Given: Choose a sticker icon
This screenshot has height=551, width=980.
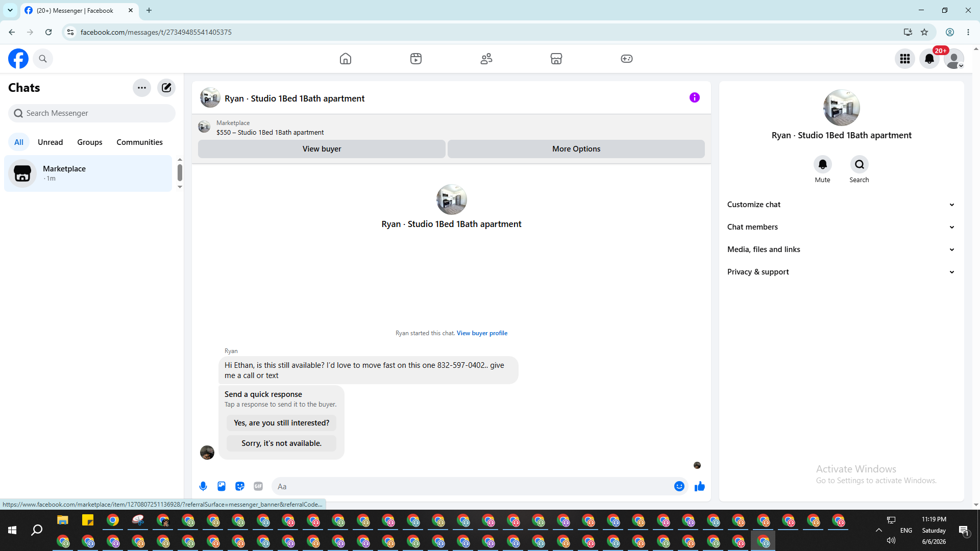Looking at the screenshot, I should pyautogui.click(x=240, y=486).
